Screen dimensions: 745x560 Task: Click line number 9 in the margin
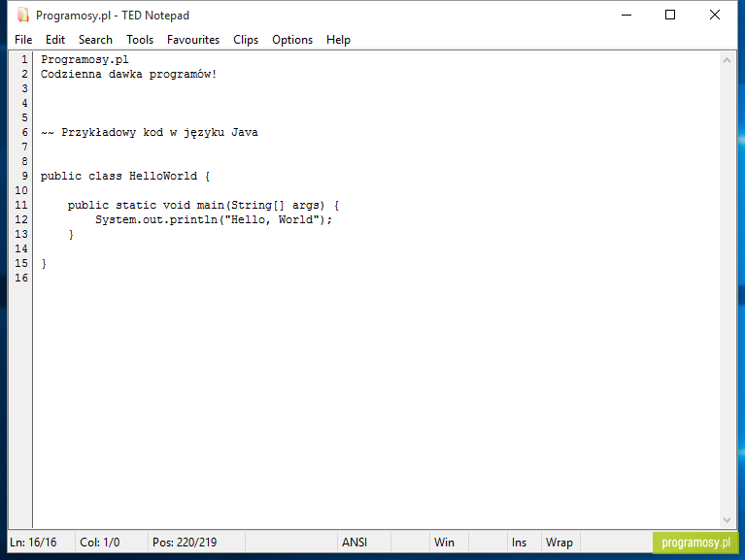click(24, 176)
